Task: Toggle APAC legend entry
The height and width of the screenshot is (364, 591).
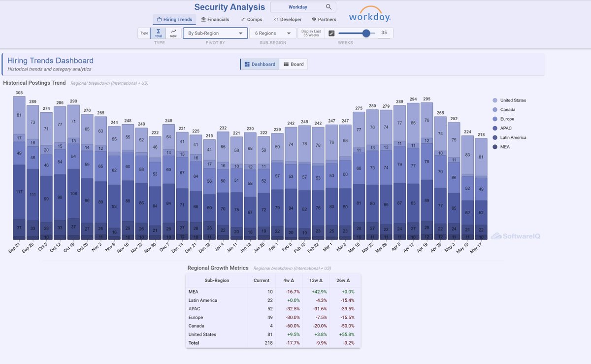Action: 502,128
